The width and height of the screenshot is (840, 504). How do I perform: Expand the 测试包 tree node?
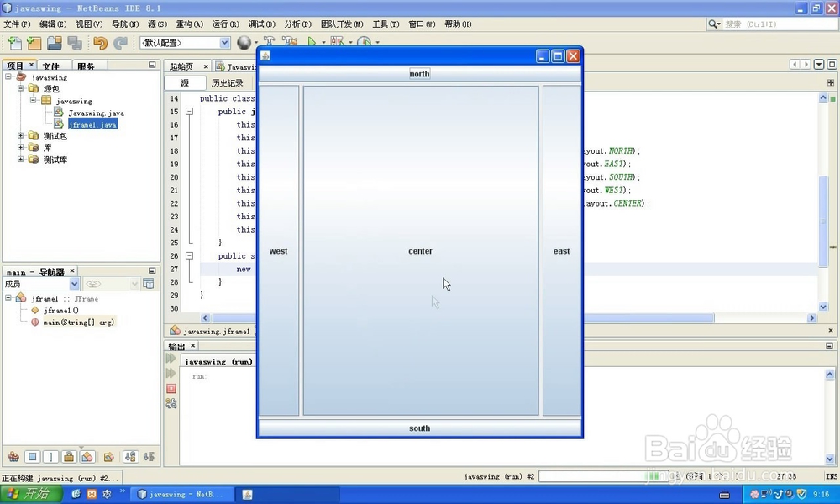click(x=20, y=135)
